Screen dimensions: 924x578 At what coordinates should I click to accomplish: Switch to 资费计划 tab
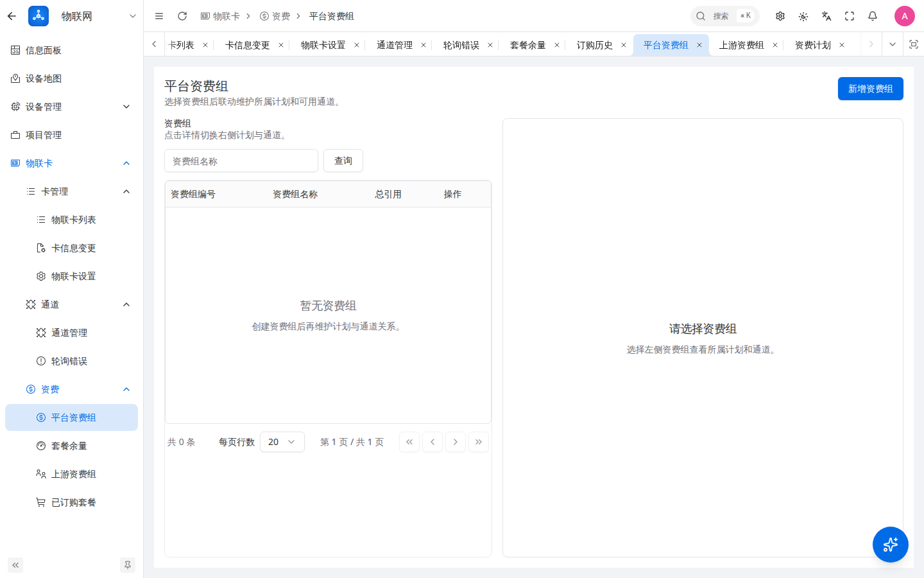tap(813, 45)
